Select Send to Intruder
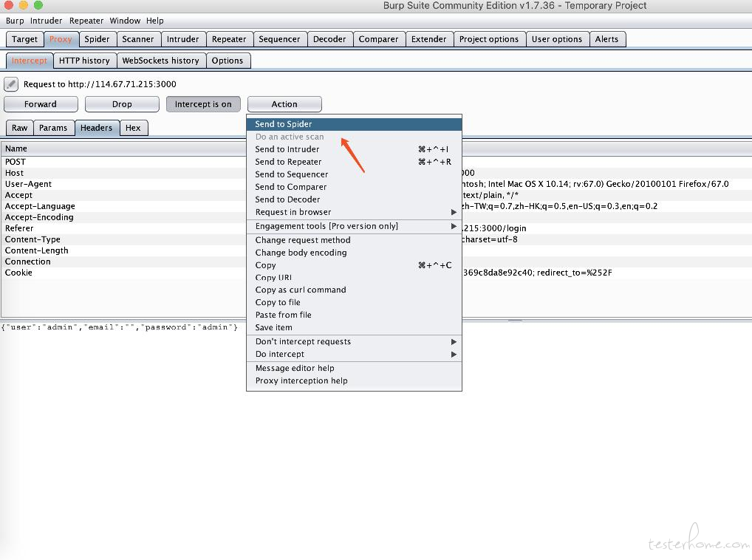 [x=354, y=149]
